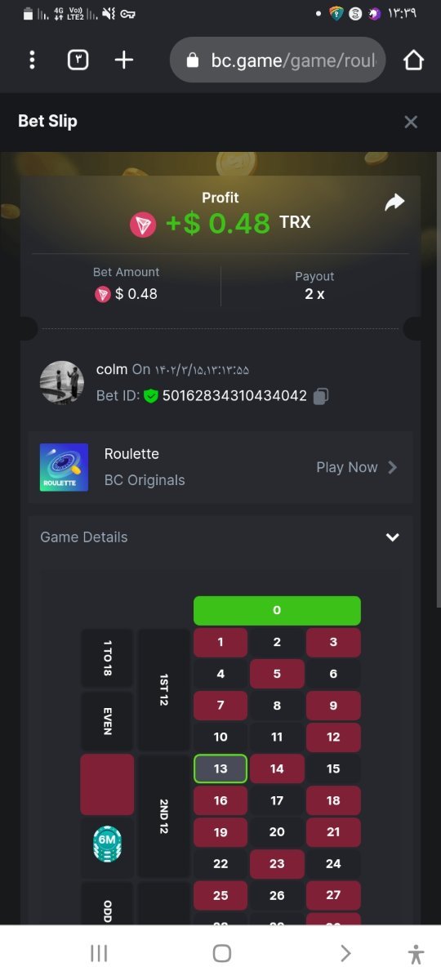Open the colm user profile avatar
The width and height of the screenshot is (441, 980).
point(62,382)
